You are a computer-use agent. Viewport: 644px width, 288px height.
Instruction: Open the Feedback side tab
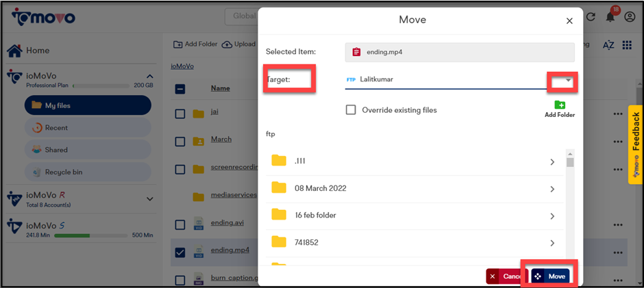(635, 145)
